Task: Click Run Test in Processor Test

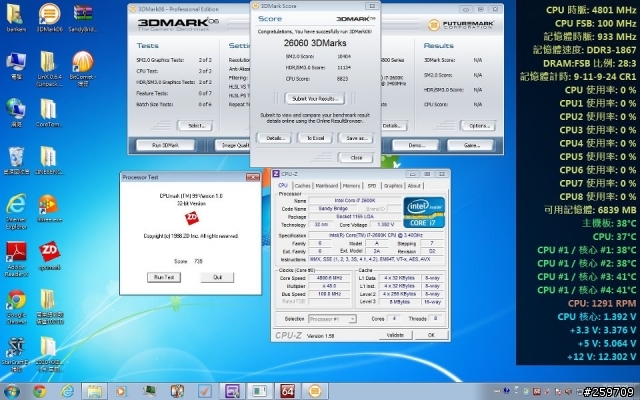Action: coord(164,277)
